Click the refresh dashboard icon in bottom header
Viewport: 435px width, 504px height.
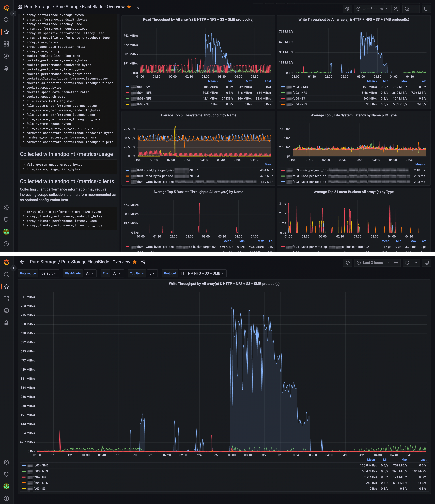click(407, 263)
